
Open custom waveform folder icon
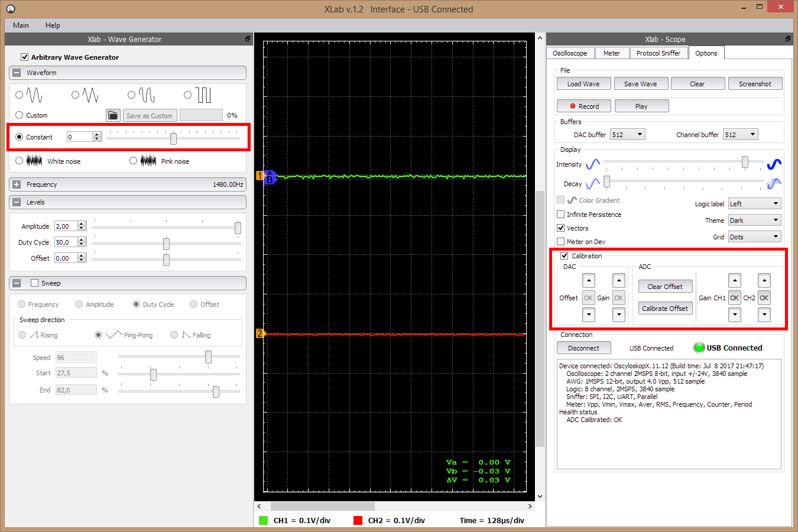[x=113, y=115]
